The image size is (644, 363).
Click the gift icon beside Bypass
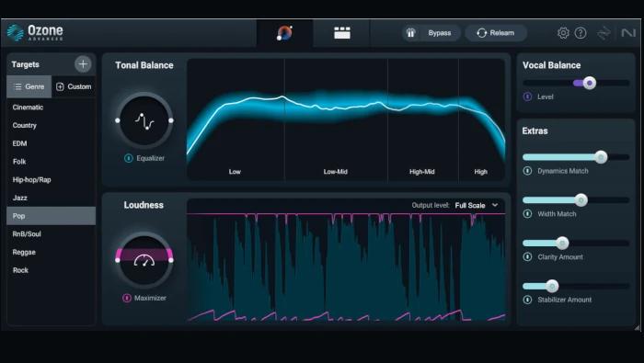(x=410, y=33)
